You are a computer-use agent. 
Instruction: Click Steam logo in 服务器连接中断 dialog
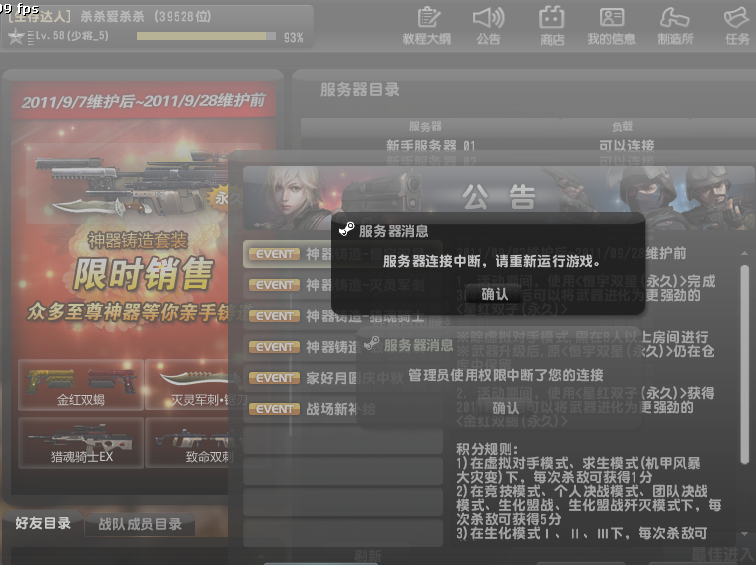tap(346, 229)
